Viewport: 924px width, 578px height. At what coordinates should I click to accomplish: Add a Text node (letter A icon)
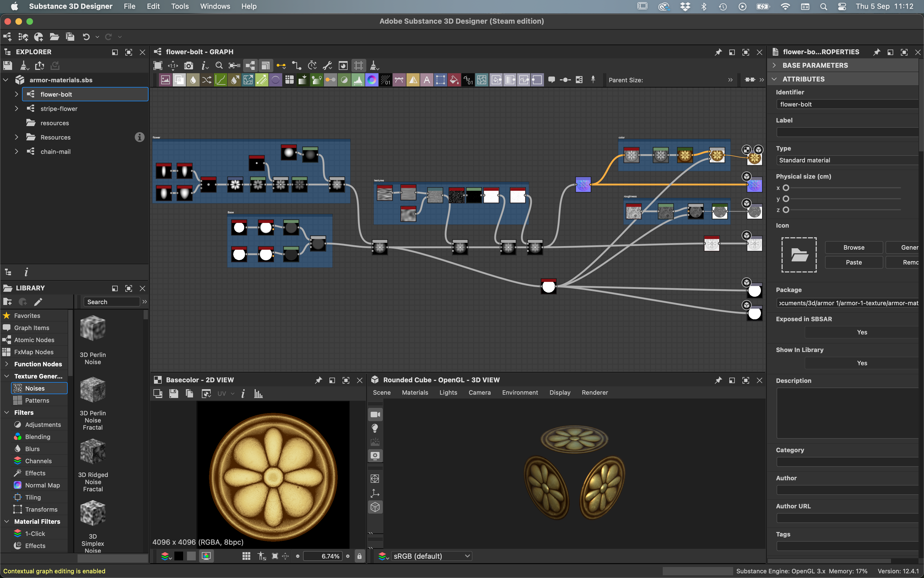(427, 80)
